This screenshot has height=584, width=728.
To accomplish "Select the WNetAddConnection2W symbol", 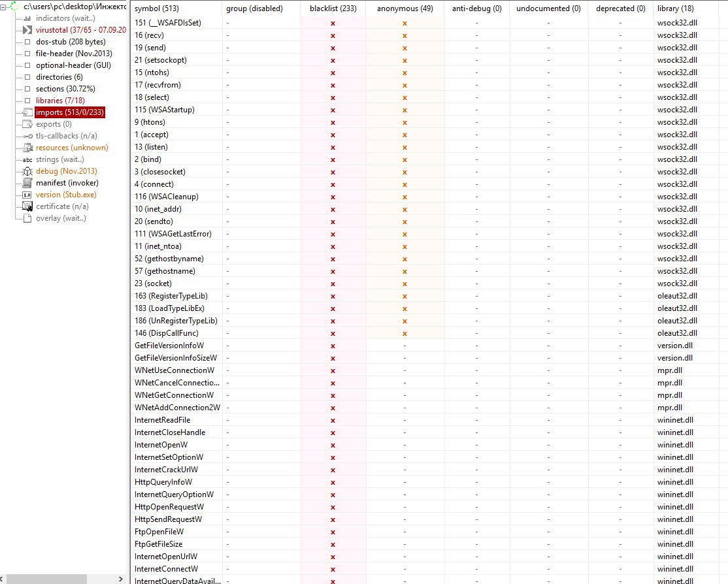I will [177, 408].
